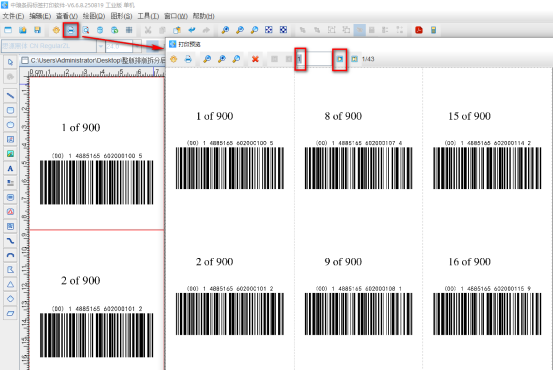The image size is (553, 371).
Task: Click the database refresh icon with green arrow
Action: pyautogui.click(x=115, y=30)
